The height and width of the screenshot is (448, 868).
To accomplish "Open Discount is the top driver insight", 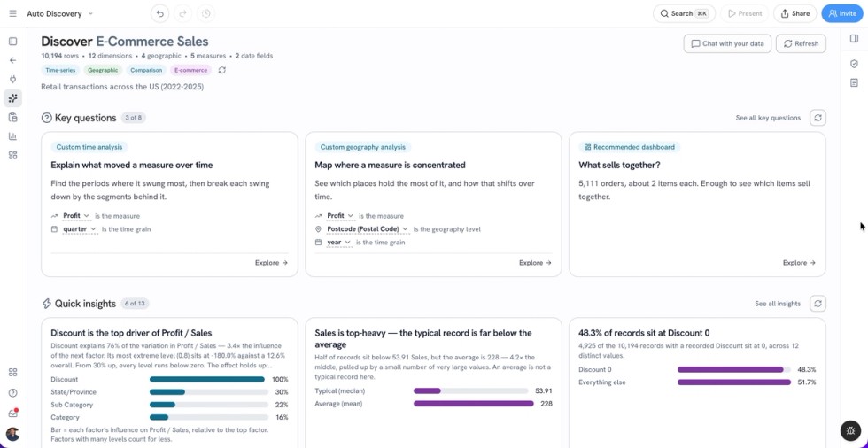I will click(x=131, y=333).
